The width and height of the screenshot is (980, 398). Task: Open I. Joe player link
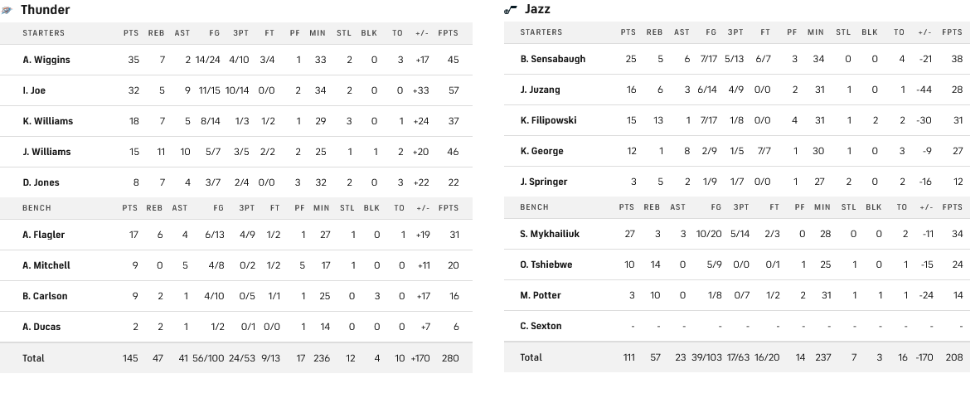pyautogui.click(x=34, y=90)
